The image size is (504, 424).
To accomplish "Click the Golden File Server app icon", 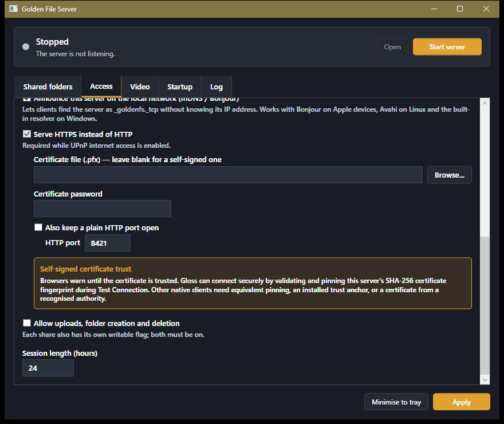I will point(14,9).
